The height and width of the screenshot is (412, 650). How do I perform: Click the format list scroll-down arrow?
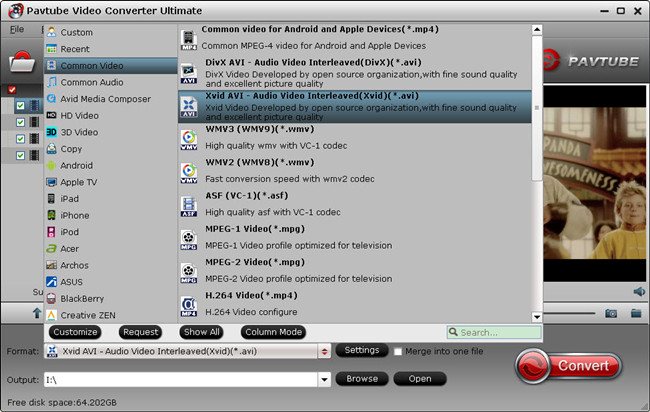point(537,317)
